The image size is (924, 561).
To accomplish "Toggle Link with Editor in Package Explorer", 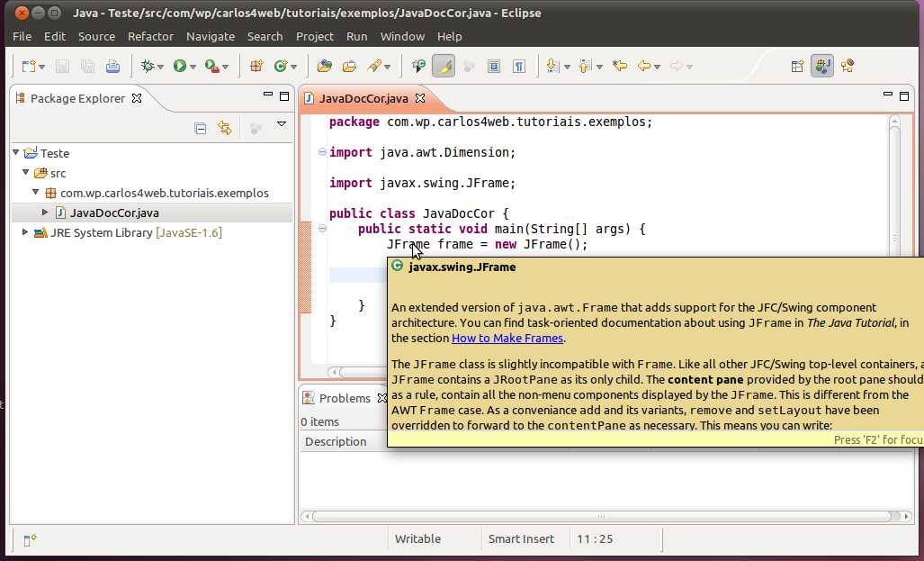I will (225, 128).
